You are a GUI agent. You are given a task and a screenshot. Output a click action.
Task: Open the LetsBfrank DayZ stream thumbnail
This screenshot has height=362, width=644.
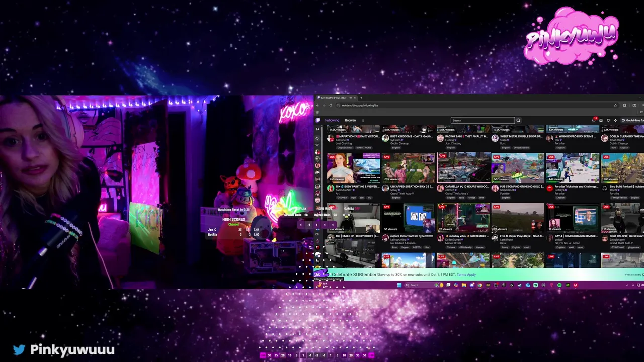[x=518, y=218]
